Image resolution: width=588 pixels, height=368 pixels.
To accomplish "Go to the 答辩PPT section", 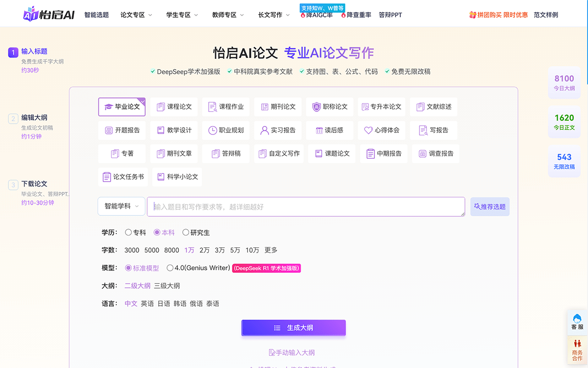I will click(391, 15).
